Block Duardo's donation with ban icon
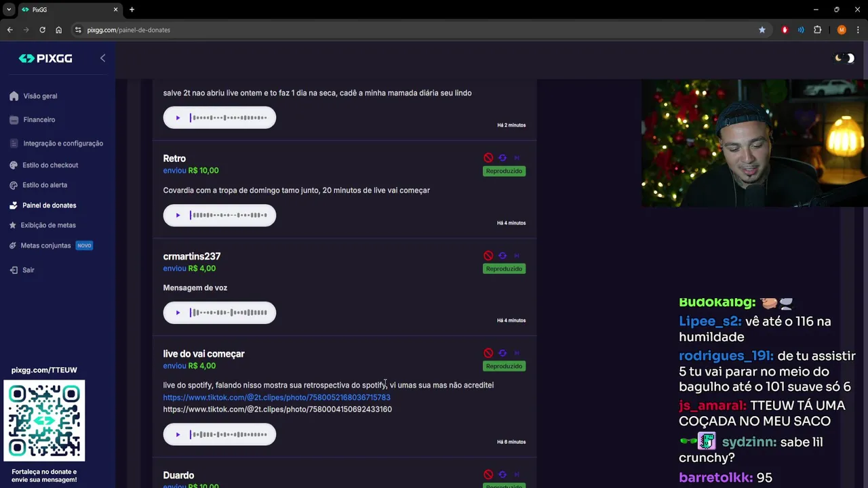The width and height of the screenshot is (868, 488). [x=488, y=474]
